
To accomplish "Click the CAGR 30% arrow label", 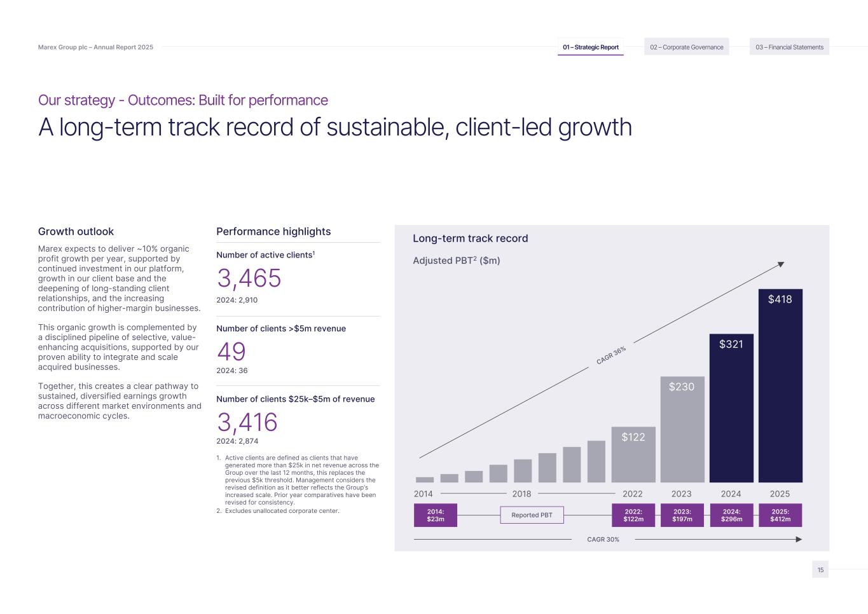I will click(x=603, y=539).
